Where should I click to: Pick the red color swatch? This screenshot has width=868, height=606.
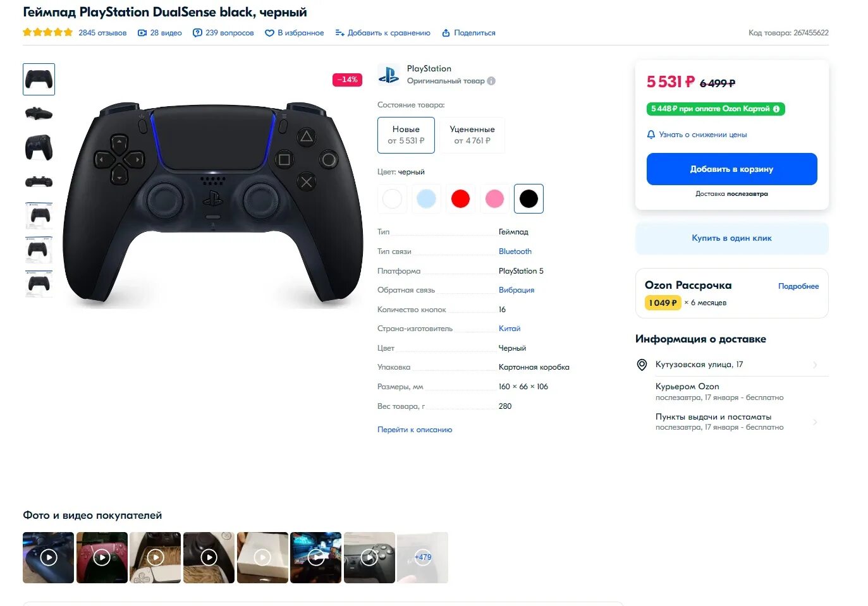click(x=460, y=198)
